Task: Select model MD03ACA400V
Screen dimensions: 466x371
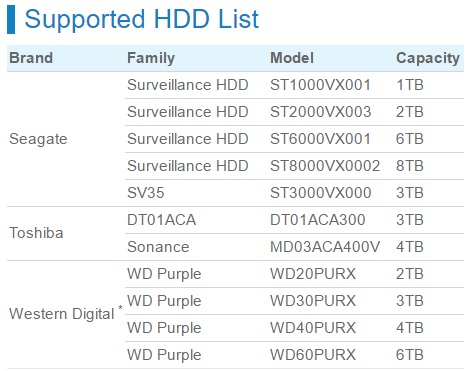Action: [325, 247]
